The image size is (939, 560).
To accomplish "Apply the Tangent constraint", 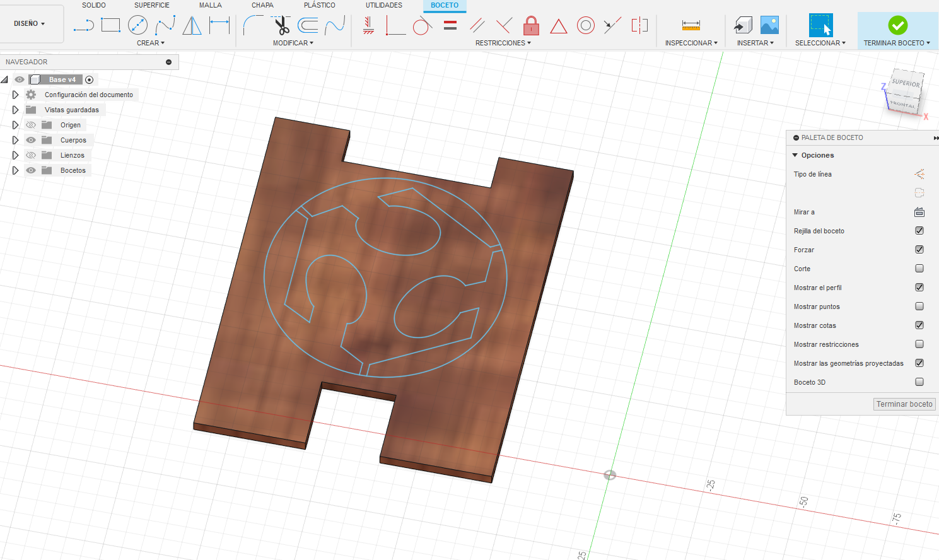I will 422,26.
